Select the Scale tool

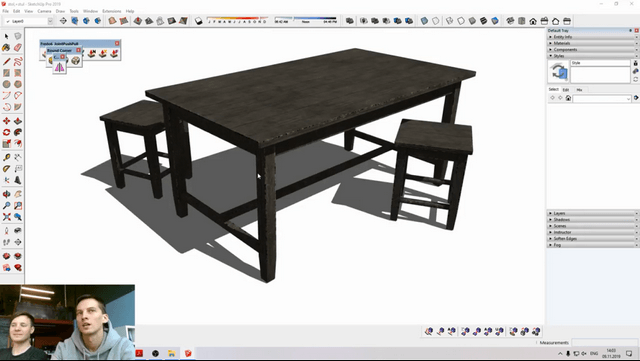click(x=7, y=144)
